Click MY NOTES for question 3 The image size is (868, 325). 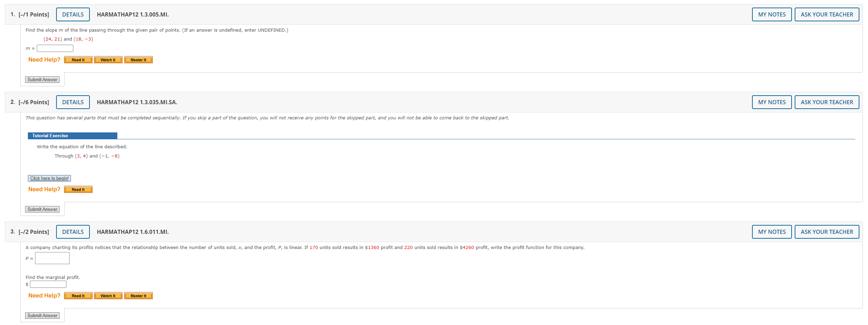pyautogui.click(x=772, y=232)
